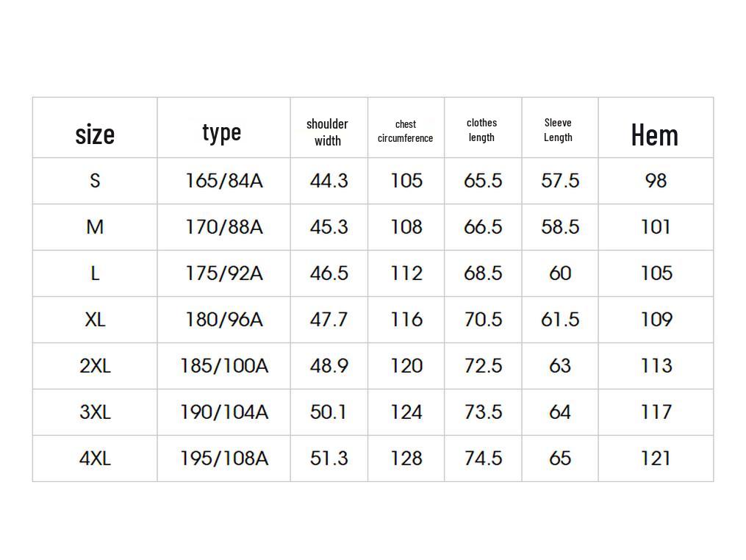746x560 pixels.
Task: Click the "shoulder width" header cell
Action: click(328, 132)
